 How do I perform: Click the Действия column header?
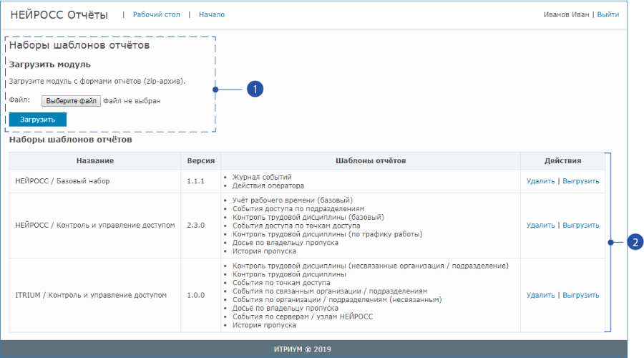click(562, 160)
